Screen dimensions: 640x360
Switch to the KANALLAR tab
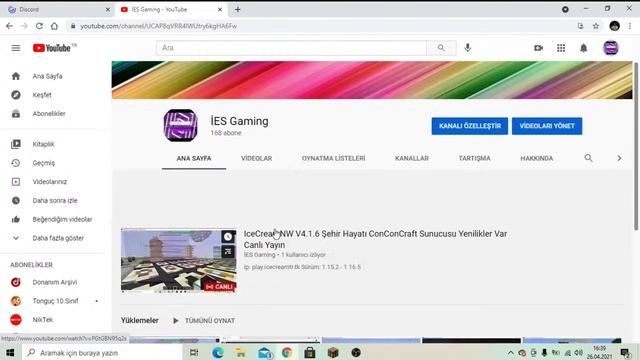pos(412,158)
